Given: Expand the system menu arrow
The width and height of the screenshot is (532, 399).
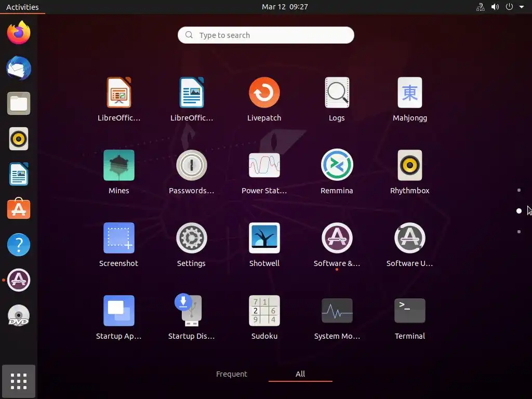Looking at the screenshot, I should point(522,7).
